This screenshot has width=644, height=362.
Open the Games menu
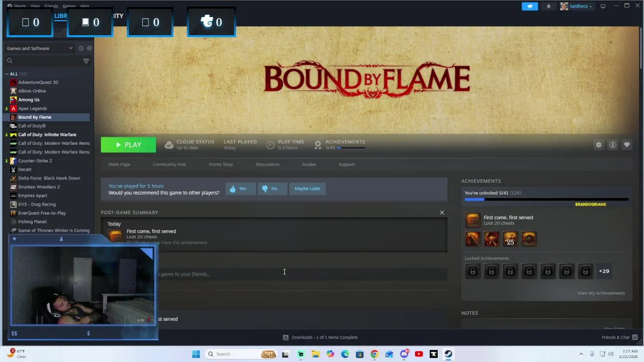point(69,6)
